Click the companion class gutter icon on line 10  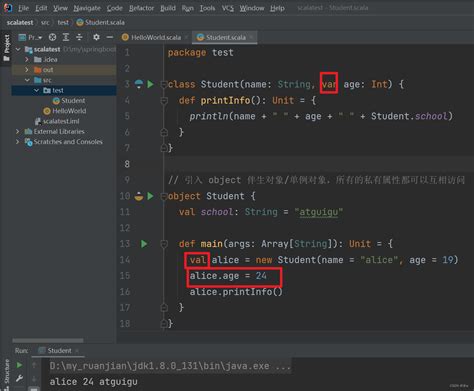[139, 196]
